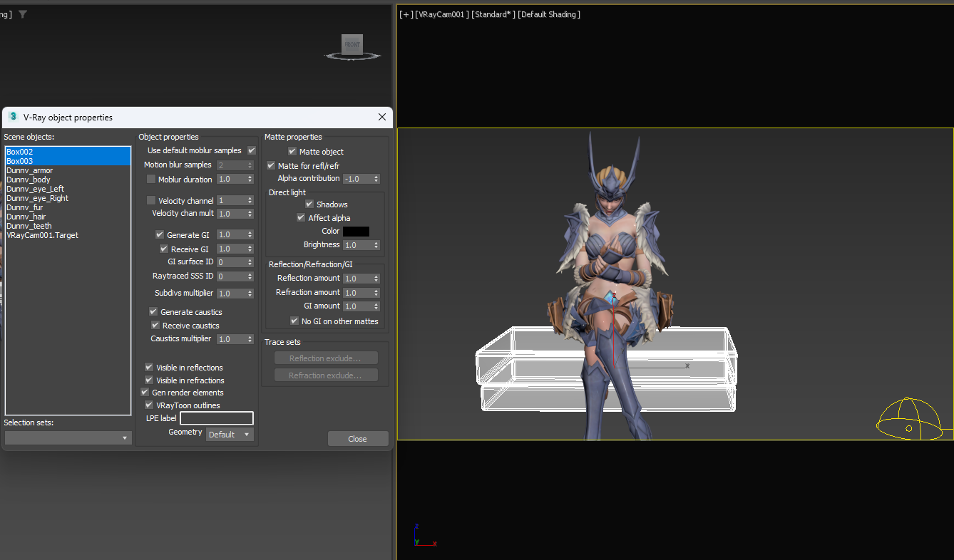The image size is (954, 560).
Task: Toggle VRayToon outlines checkbox
Action: point(149,405)
